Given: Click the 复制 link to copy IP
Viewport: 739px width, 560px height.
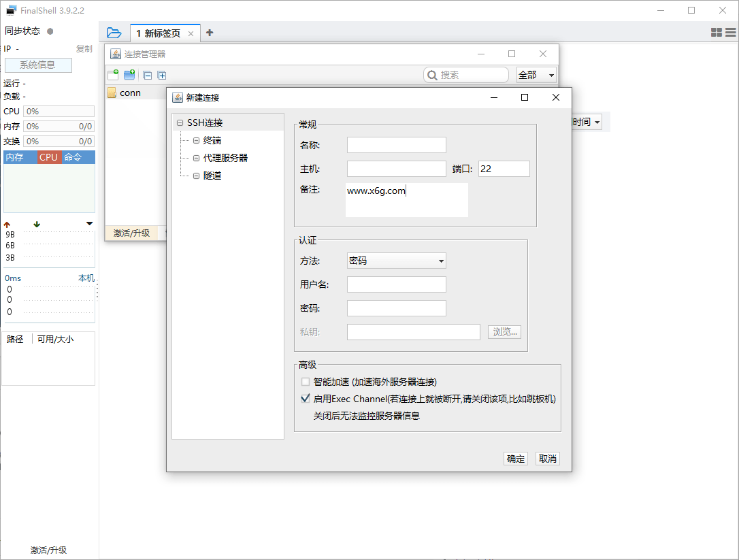Looking at the screenshot, I should [x=84, y=48].
